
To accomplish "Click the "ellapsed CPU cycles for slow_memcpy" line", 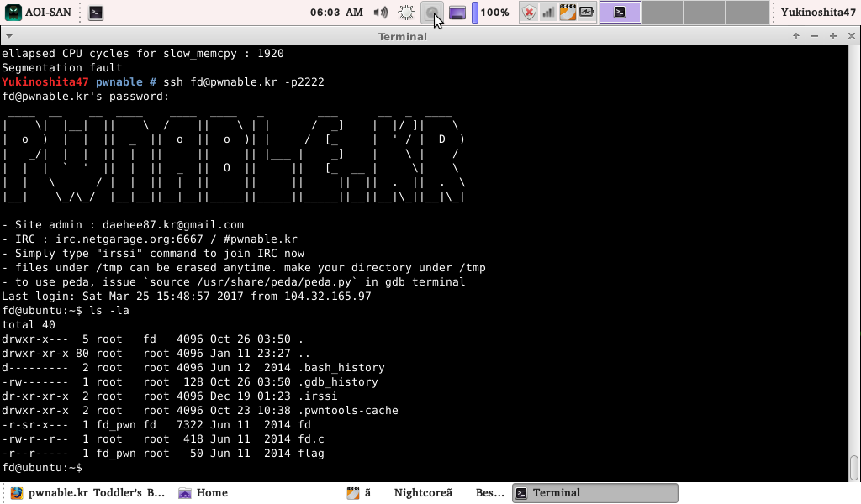I will pos(143,53).
